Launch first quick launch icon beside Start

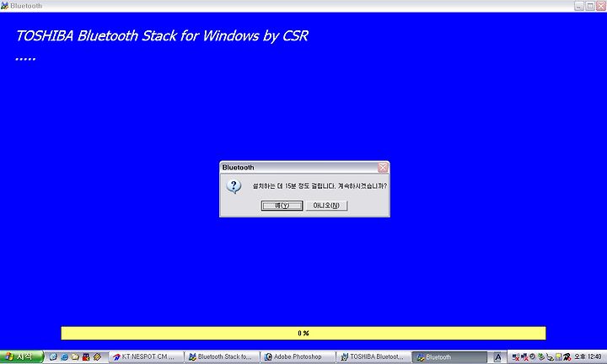pyautogui.click(x=53, y=357)
